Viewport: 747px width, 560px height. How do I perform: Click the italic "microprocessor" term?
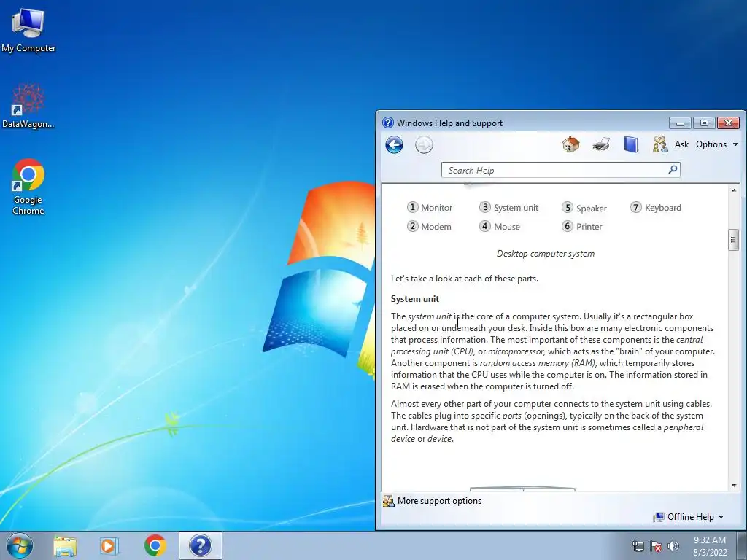(x=516, y=351)
